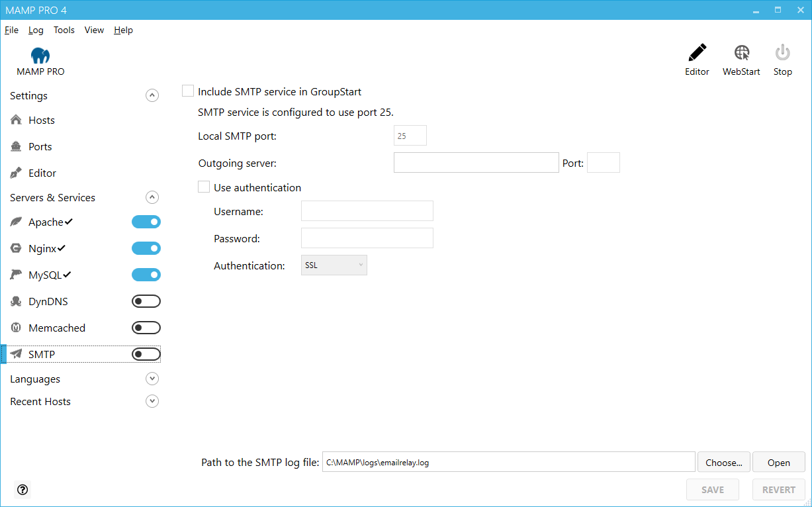Collapse the Servers & Services section

tap(152, 197)
